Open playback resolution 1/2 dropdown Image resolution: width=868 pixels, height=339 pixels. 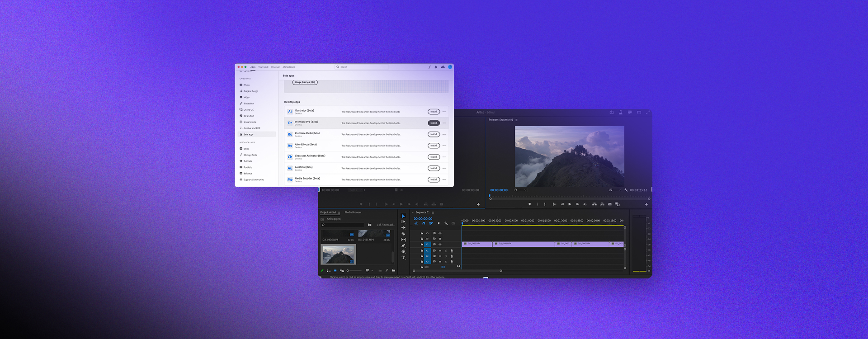point(614,190)
